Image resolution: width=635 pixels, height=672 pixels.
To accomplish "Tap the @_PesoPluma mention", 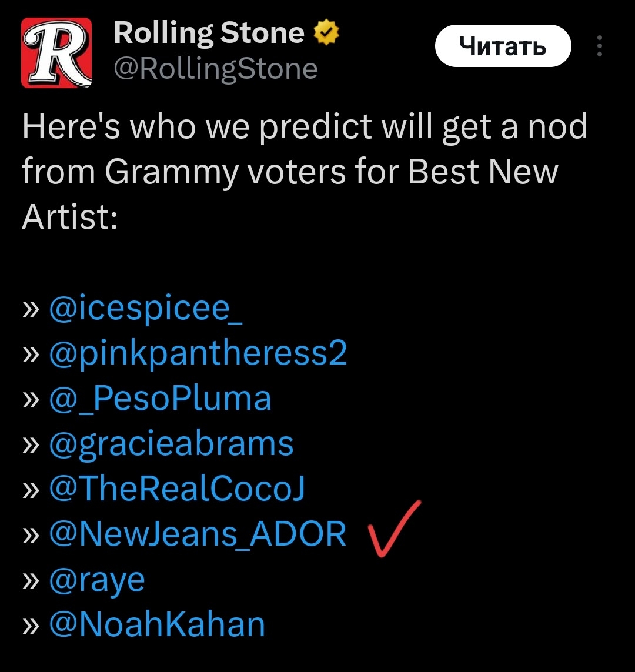I will tap(161, 398).
